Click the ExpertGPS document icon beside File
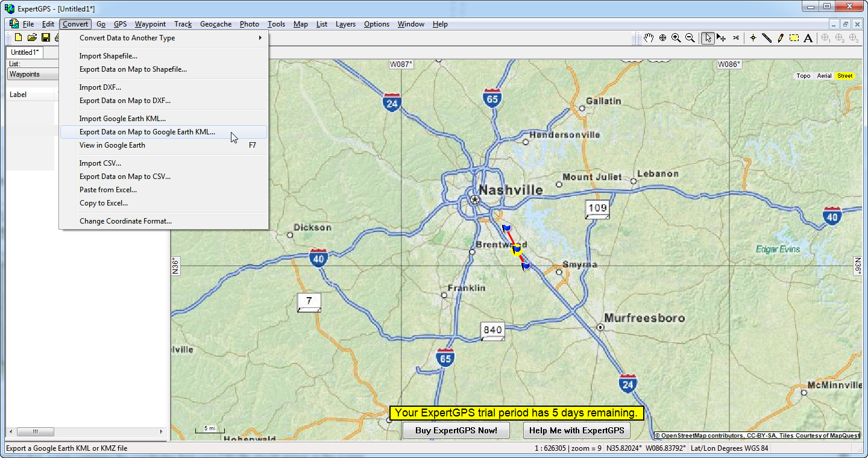Viewport: 868px width, 458px height. tap(14, 24)
